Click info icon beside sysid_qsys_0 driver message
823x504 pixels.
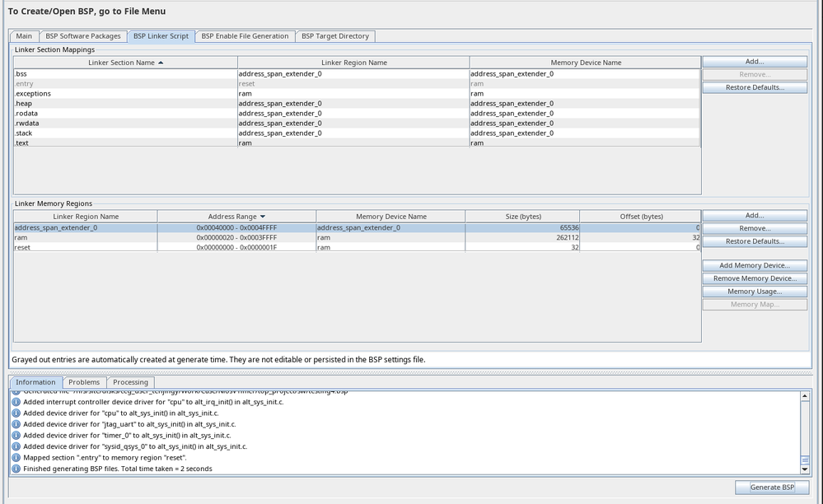coord(16,446)
